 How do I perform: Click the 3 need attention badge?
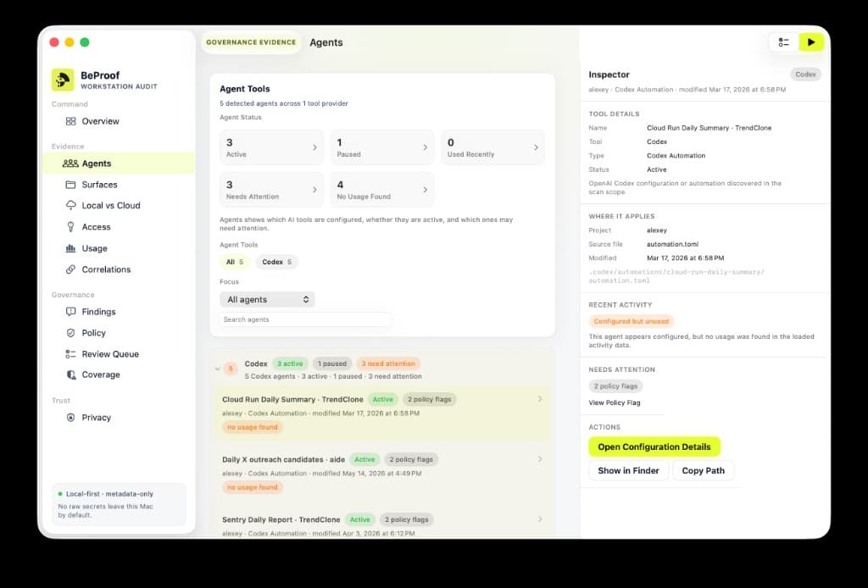pyautogui.click(x=388, y=363)
